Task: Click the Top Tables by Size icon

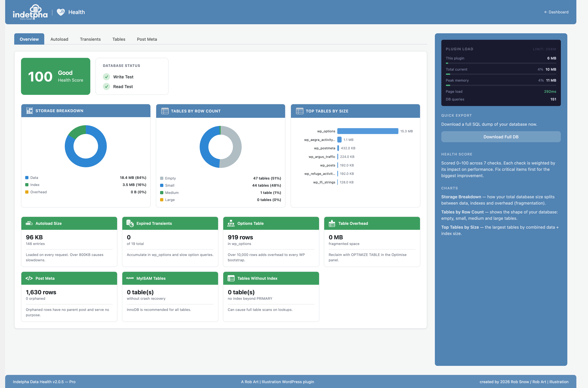Action: 299,111
